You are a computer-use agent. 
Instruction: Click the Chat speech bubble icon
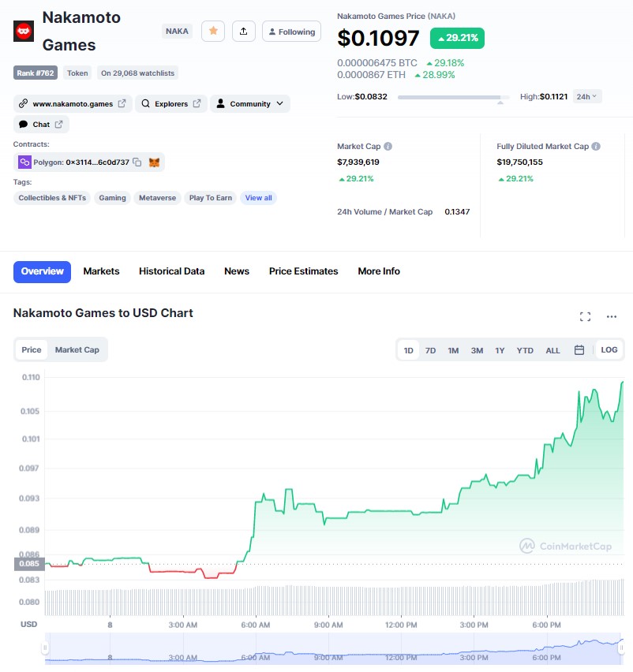coord(23,125)
